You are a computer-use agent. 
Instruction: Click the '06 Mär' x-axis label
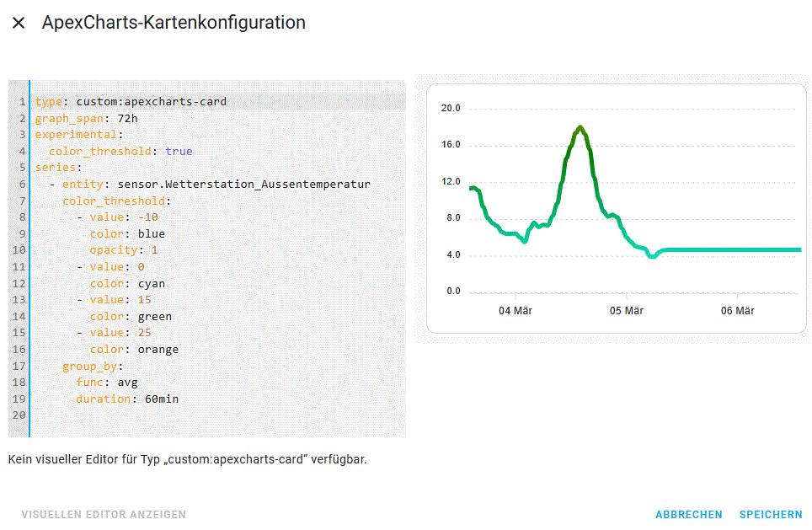point(737,311)
